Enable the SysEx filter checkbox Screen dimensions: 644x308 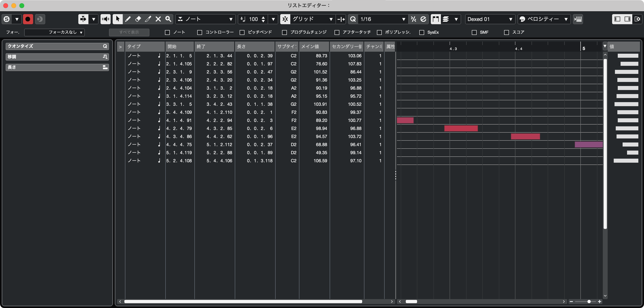[x=422, y=32]
